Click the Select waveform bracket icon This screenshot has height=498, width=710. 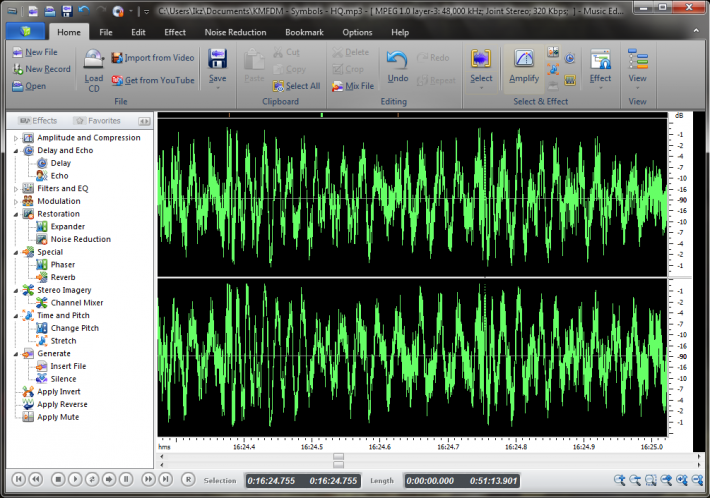pos(480,59)
